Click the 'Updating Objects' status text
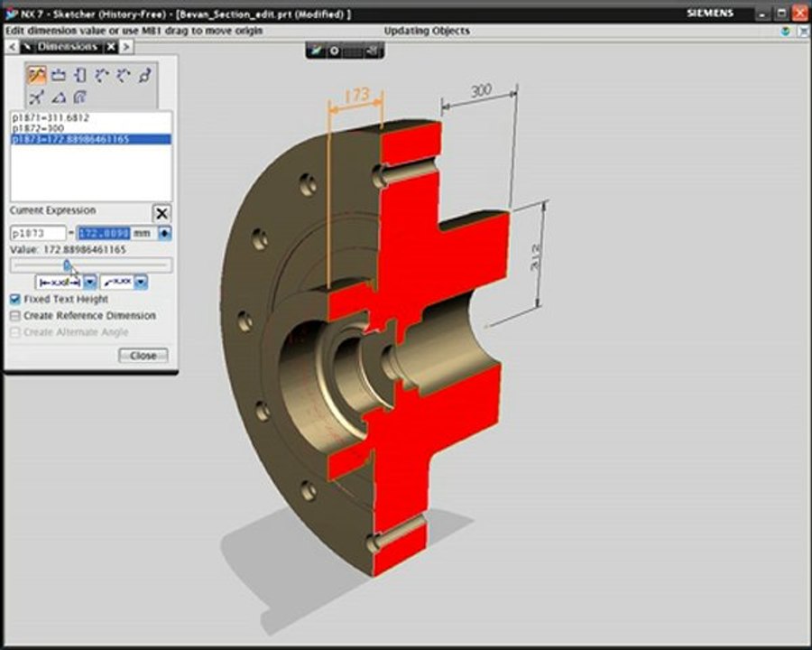The image size is (812, 650). [x=427, y=31]
